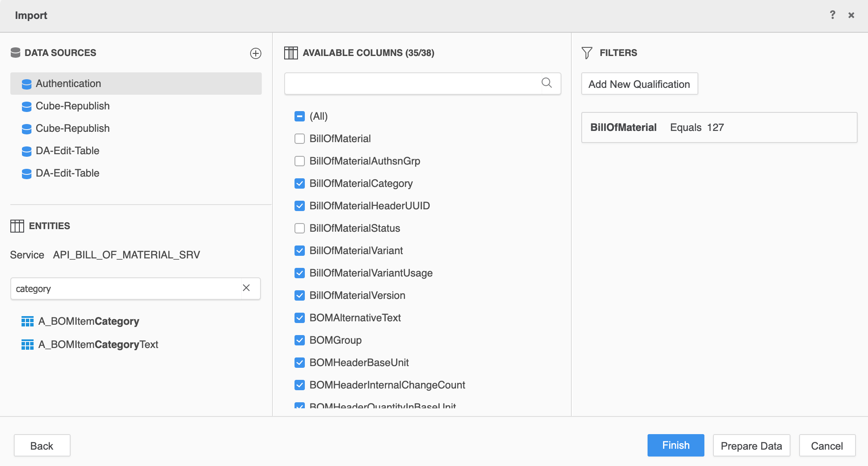Click the search magnifier in Available Columns
The image size is (868, 466).
click(547, 83)
